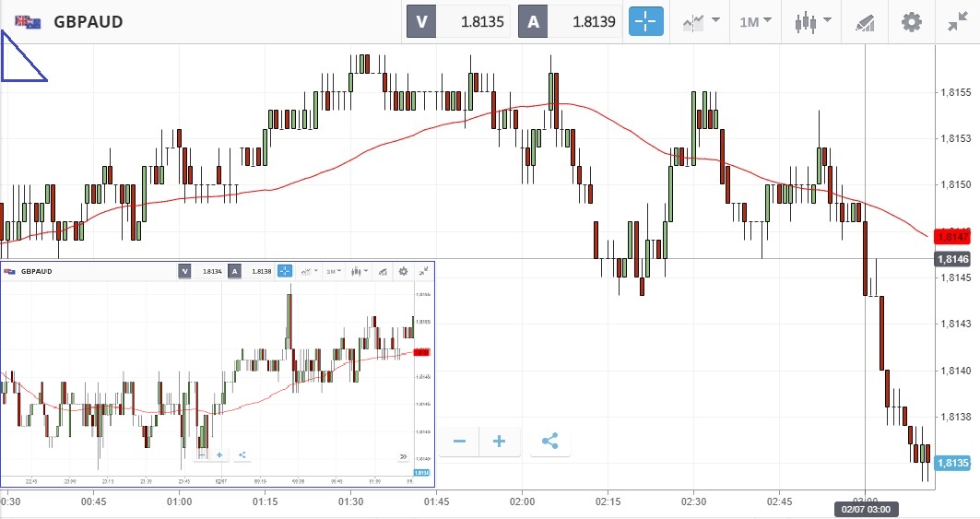The width and height of the screenshot is (980, 519).
Task: Open the compare/indicators dropdown in the main toolbar
Action: click(x=701, y=21)
